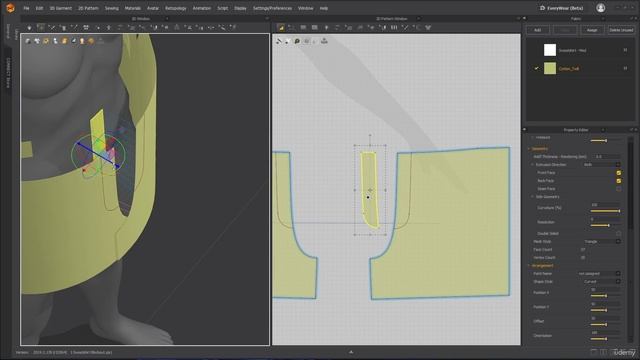Click the export-style icon in 2D viewport icon row
640x360 pixels.
324,41
